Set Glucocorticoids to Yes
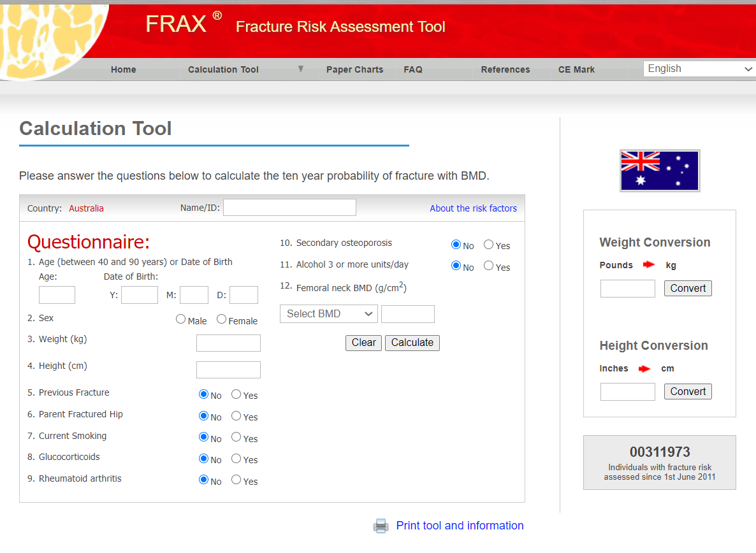756x553 pixels. (236, 459)
